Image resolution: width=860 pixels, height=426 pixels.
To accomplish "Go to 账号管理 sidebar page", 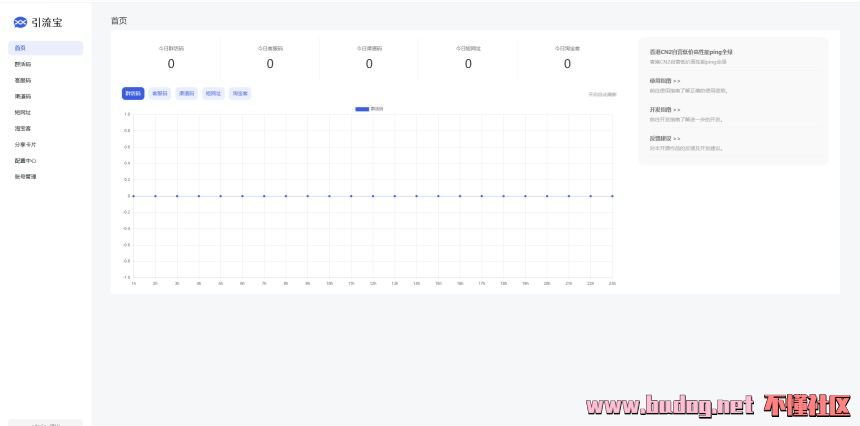I will (25, 176).
